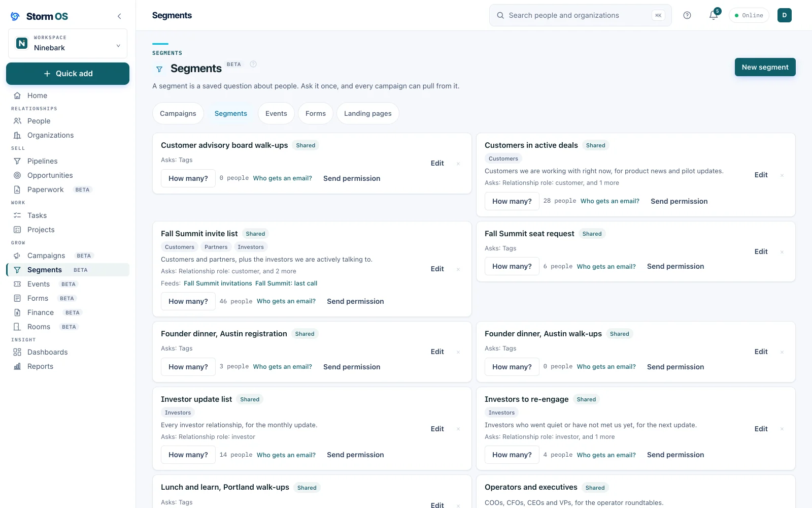Open Paperwork in the sidebar

coord(67,189)
